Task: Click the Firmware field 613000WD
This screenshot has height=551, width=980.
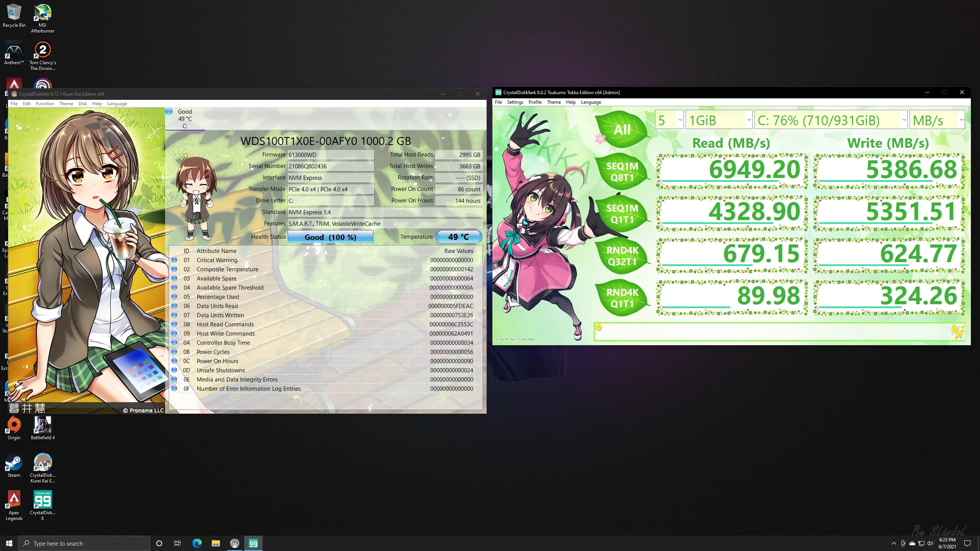Action: [330, 155]
